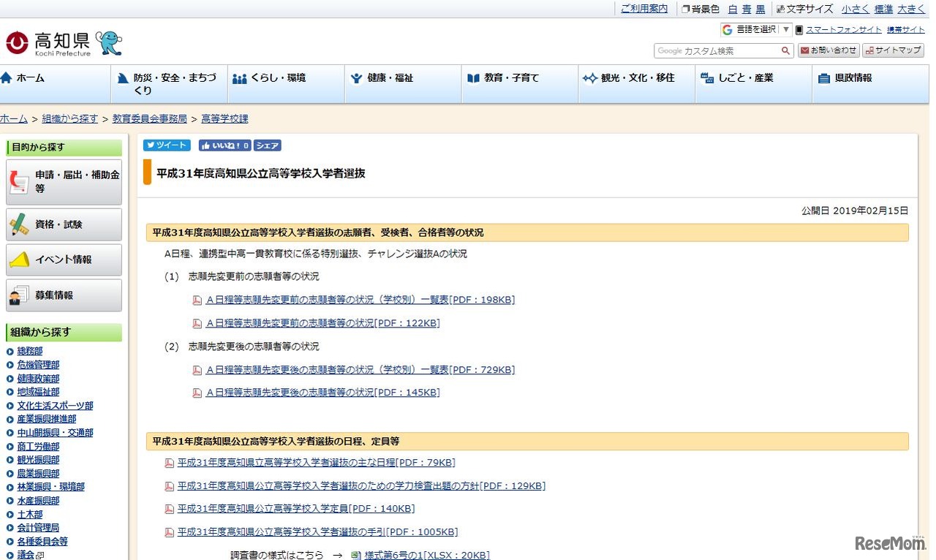Click the ツイート Twitter button
The width and height of the screenshot is (936, 560).
[x=167, y=145]
